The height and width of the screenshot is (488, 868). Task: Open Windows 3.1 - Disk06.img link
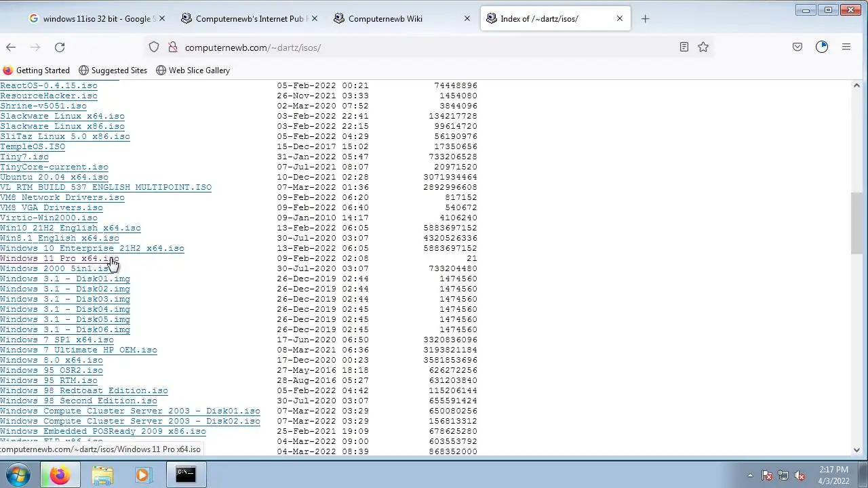[x=65, y=329]
